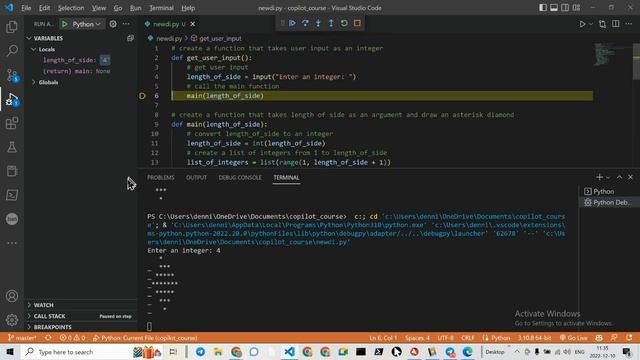Open the Extensions view

[x=12, y=123]
